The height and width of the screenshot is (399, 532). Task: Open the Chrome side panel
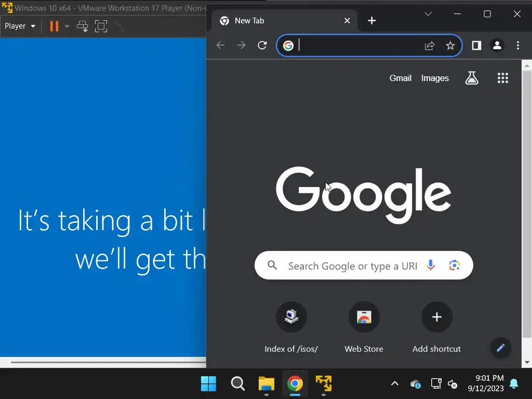[477, 45]
